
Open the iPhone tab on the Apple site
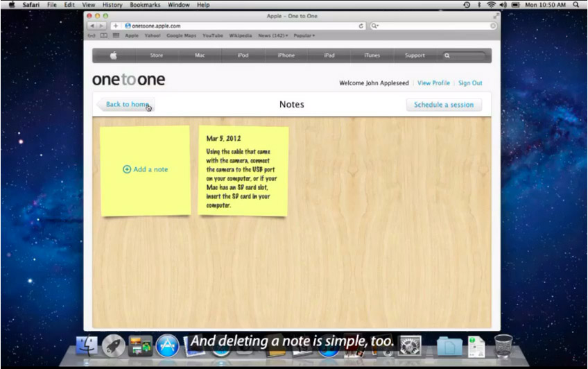(286, 55)
